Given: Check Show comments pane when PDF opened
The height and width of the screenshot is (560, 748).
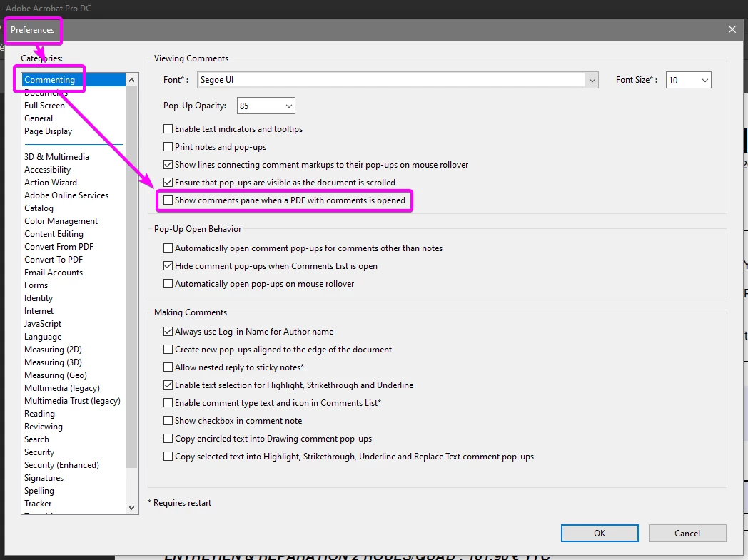Looking at the screenshot, I should pyautogui.click(x=168, y=200).
